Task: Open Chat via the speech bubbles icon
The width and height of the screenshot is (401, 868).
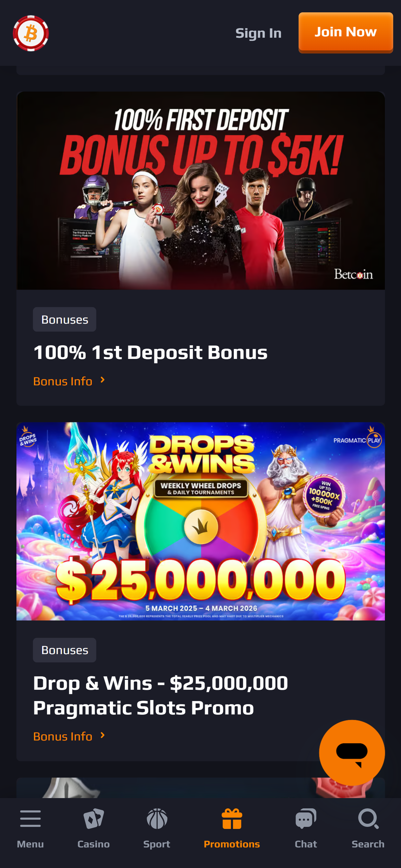Action: tap(306, 819)
